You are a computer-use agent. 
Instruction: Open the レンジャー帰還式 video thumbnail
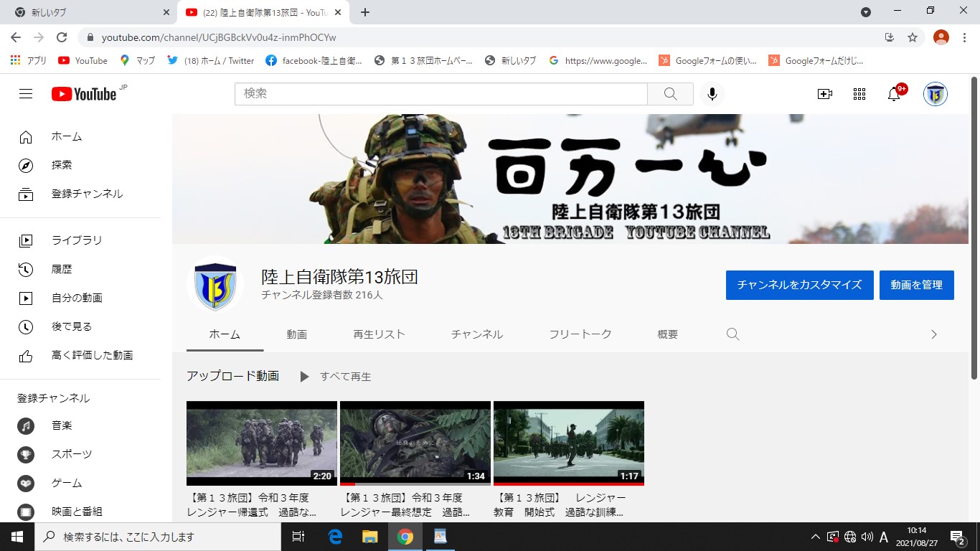261,443
